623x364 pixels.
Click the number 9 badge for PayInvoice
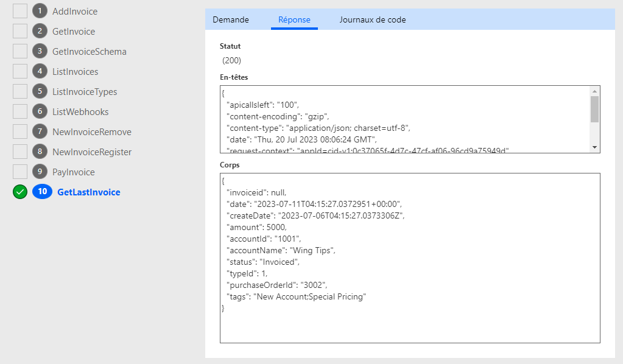pos(40,172)
